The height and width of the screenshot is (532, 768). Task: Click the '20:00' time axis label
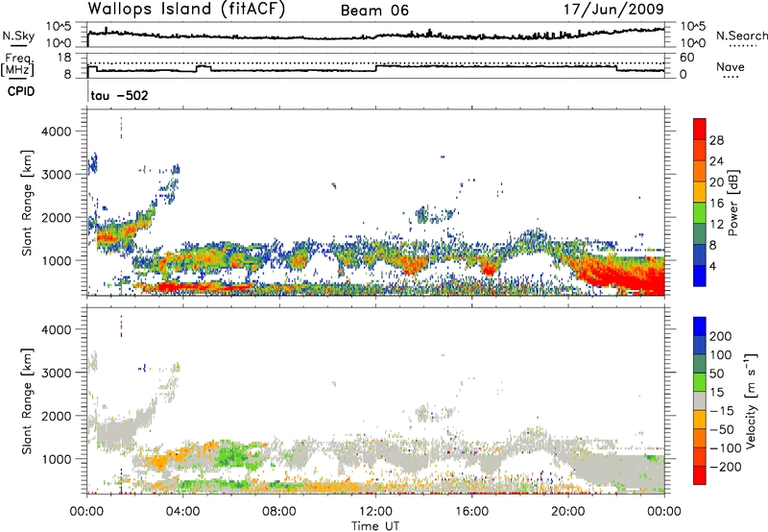[x=567, y=512]
